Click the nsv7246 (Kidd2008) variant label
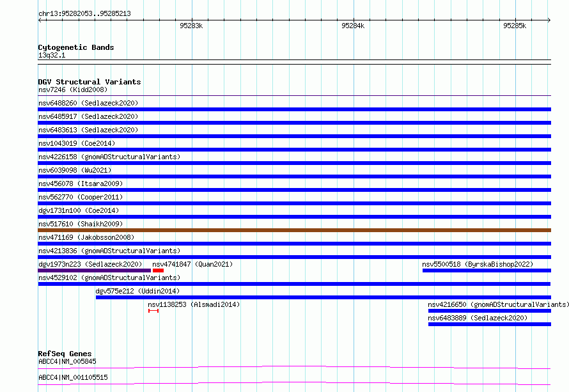This screenshot has width=569, height=392. point(73,90)
